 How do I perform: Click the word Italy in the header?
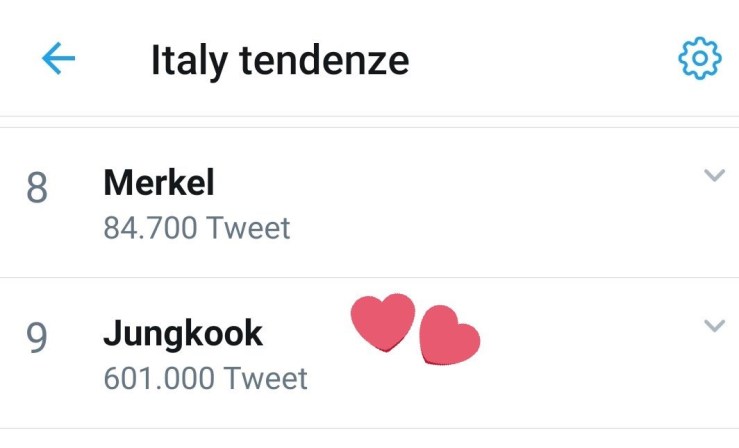(x=185, y=61)
